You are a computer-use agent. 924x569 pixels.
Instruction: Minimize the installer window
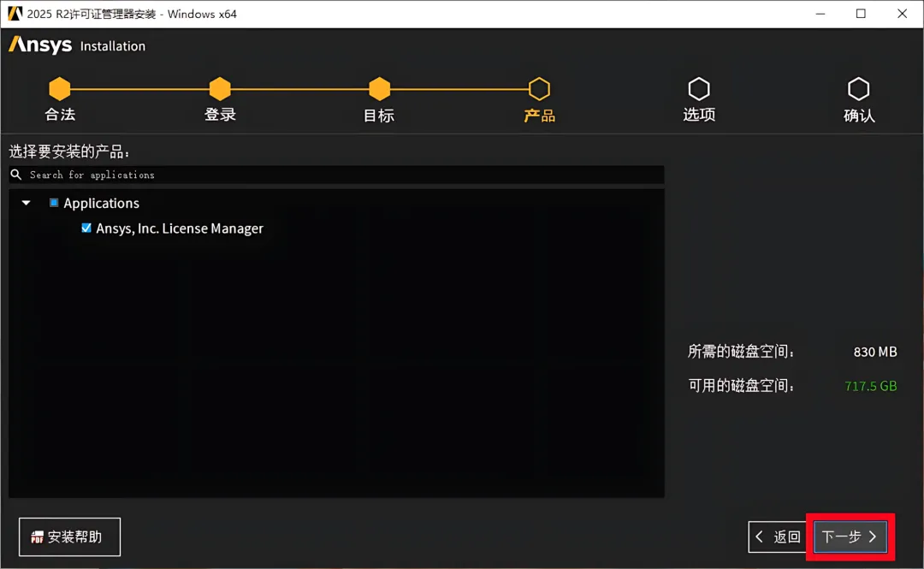pos(820,14)
